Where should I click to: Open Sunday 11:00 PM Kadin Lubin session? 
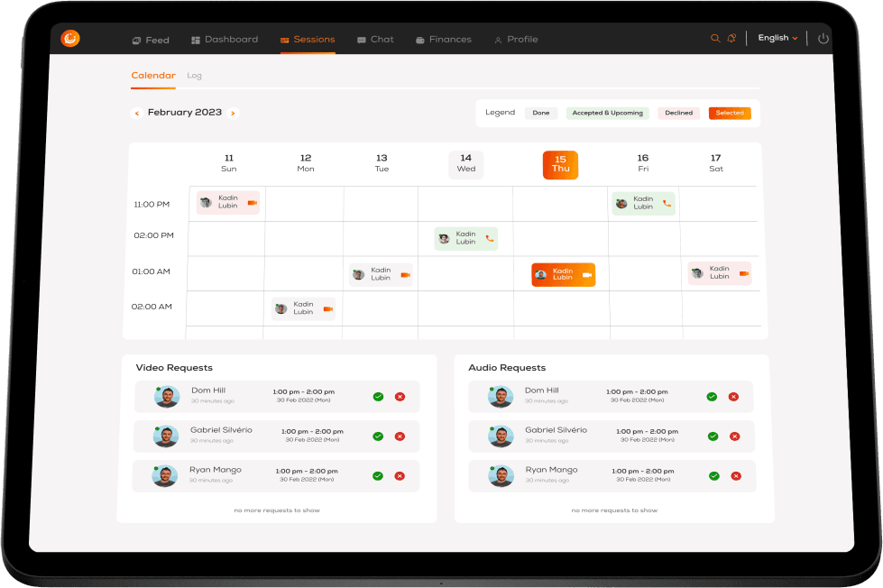pos(228,202)
